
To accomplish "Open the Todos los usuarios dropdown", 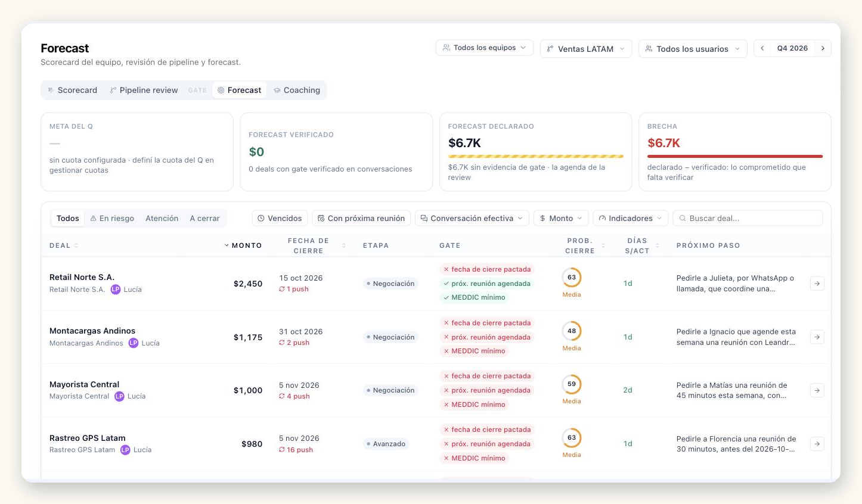I will click(x=693, y=49).
